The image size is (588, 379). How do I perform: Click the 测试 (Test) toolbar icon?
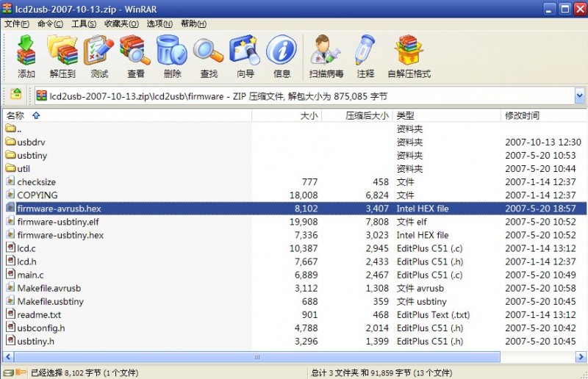pyautogui.click(x=99, y=57)
